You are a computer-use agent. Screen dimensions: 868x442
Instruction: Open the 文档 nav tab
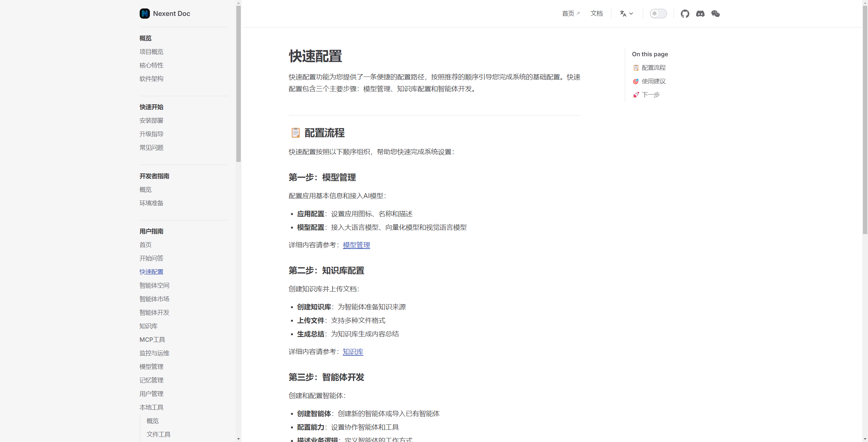[596, 14]
